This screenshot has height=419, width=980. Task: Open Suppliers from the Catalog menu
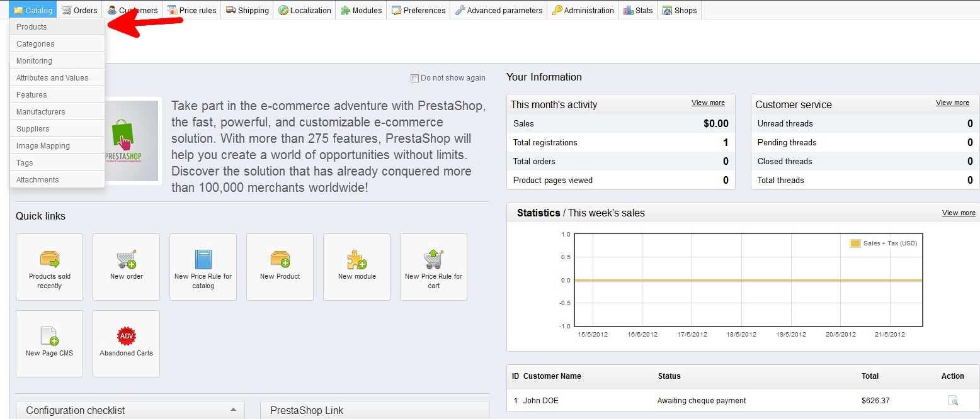(57, 129)
